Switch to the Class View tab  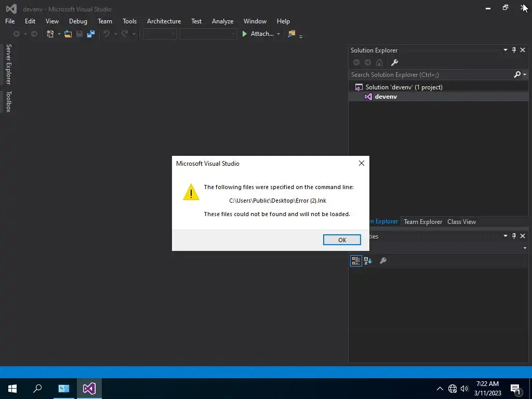(x=461, y=221)
